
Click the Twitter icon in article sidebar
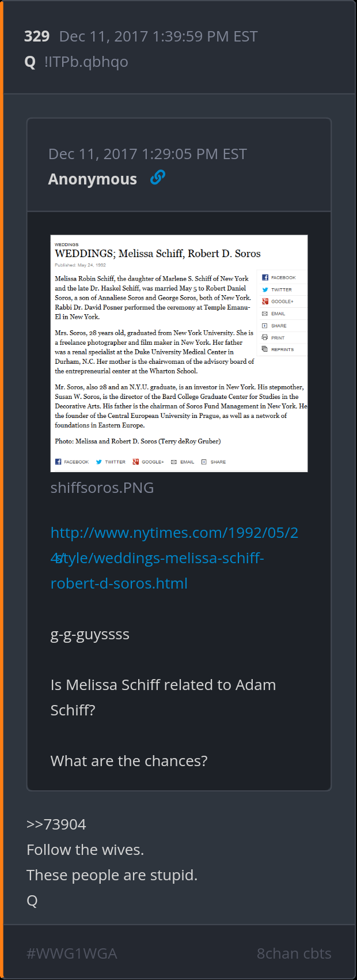265,289
